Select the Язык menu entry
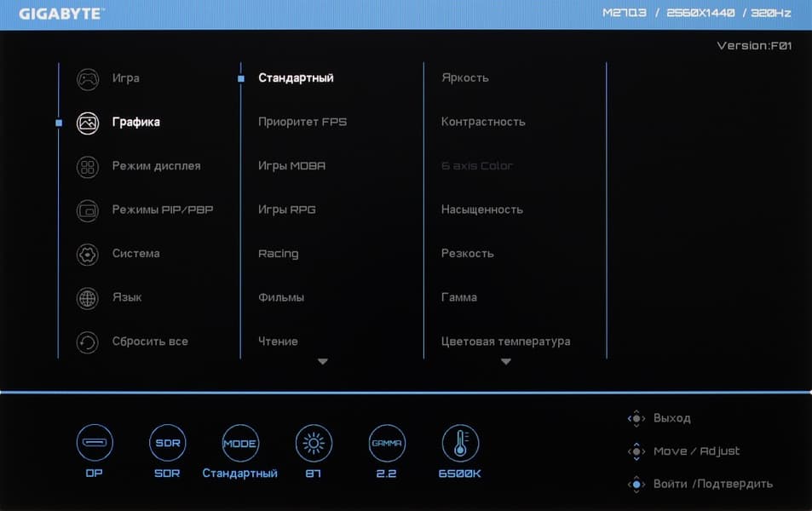812x511 pixels. 127,297
